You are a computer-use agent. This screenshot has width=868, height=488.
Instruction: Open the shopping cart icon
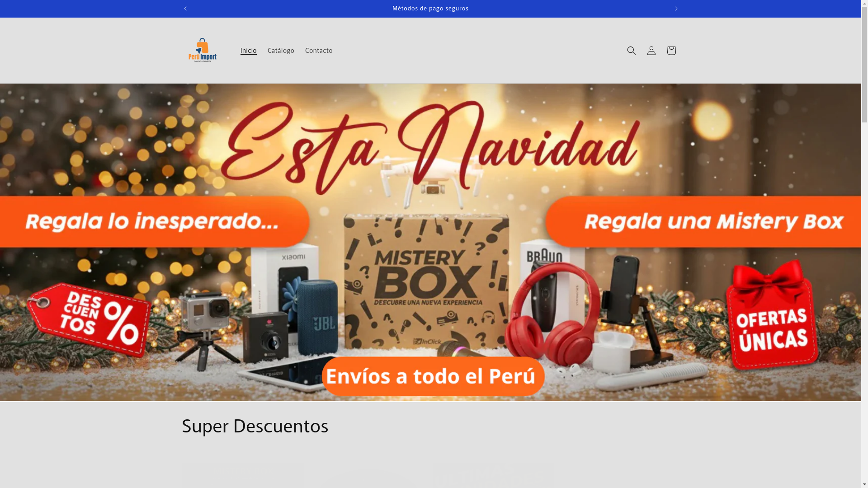point(671,51)
